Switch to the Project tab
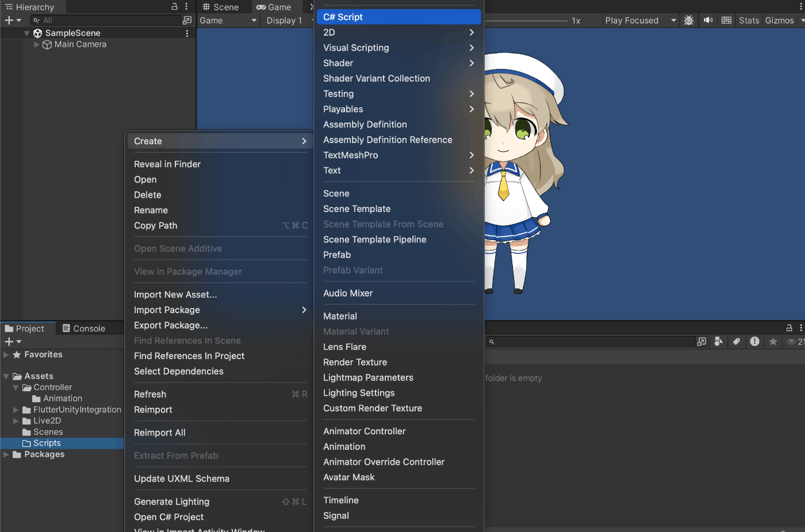 [x=25, y=329]
